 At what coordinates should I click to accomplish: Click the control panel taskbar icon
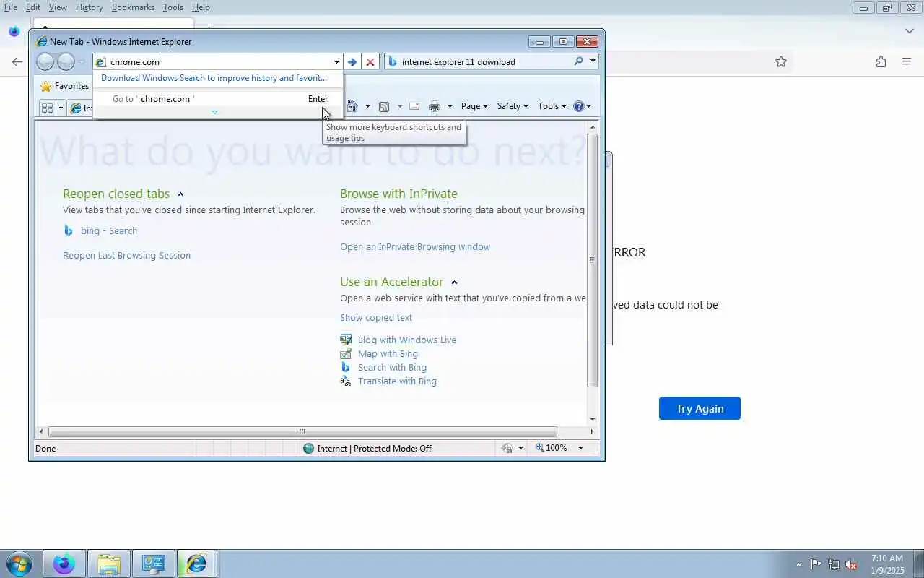[x=153, y=564]
